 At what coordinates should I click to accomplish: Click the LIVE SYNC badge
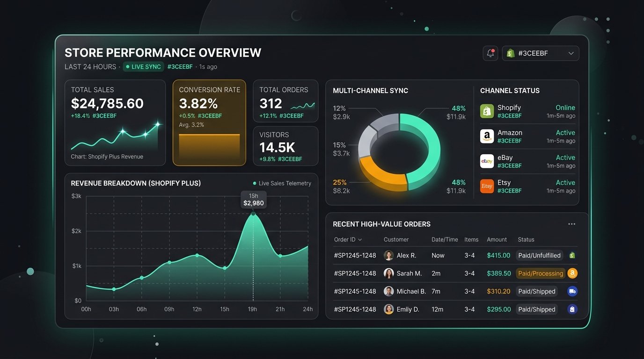click(x=144, y=67)
